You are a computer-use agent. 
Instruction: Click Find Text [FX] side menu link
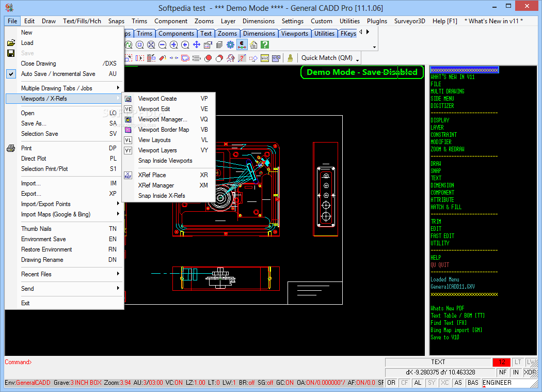pyautogui.click(x=449, y=323)
